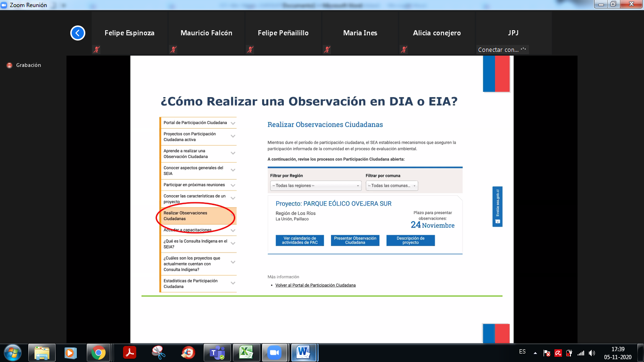644x362 pixels.
Task: Open Google Chrome from the taskbar
Action: tap(98, 353)
